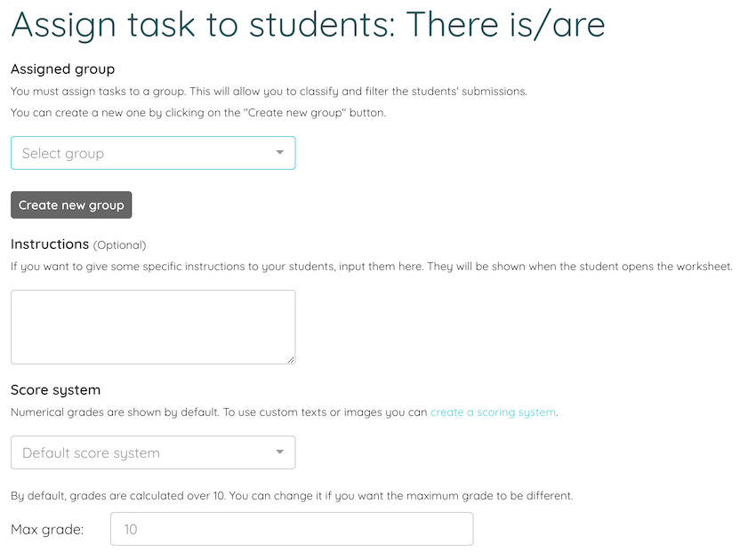Click the Max grade label
The image size is (748, 560).
pos(47,530)
